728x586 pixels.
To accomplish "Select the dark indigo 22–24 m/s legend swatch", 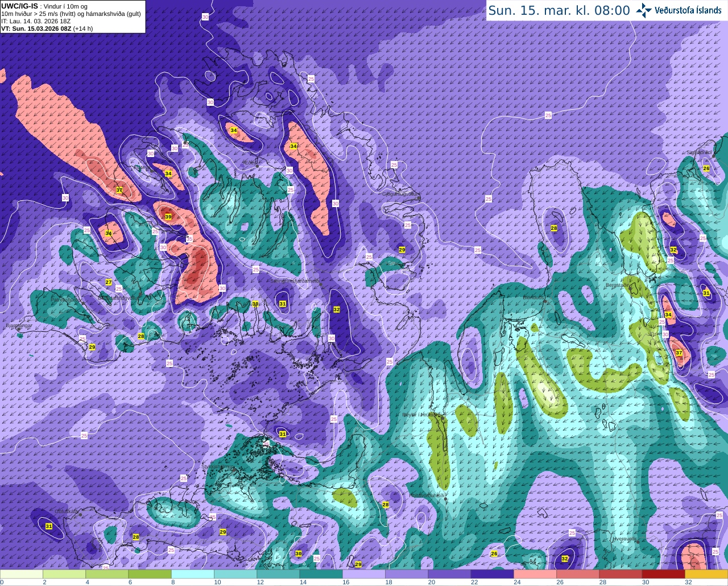I will [x=493, y=574].
